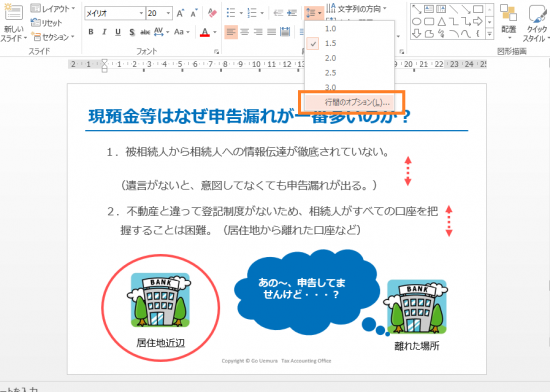
Task: Open the レイアウト button
Action: coord(52,8)
